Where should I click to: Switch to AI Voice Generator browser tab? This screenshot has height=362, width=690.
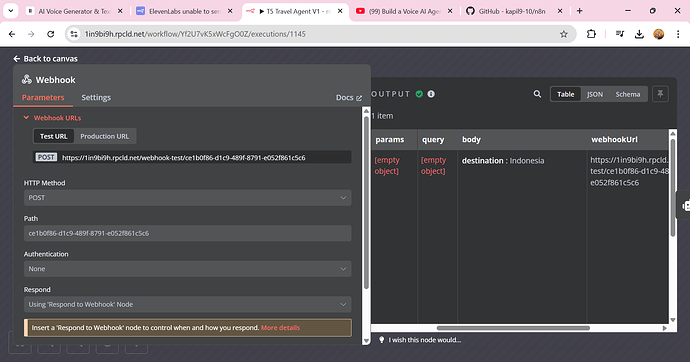pos(74,11)
